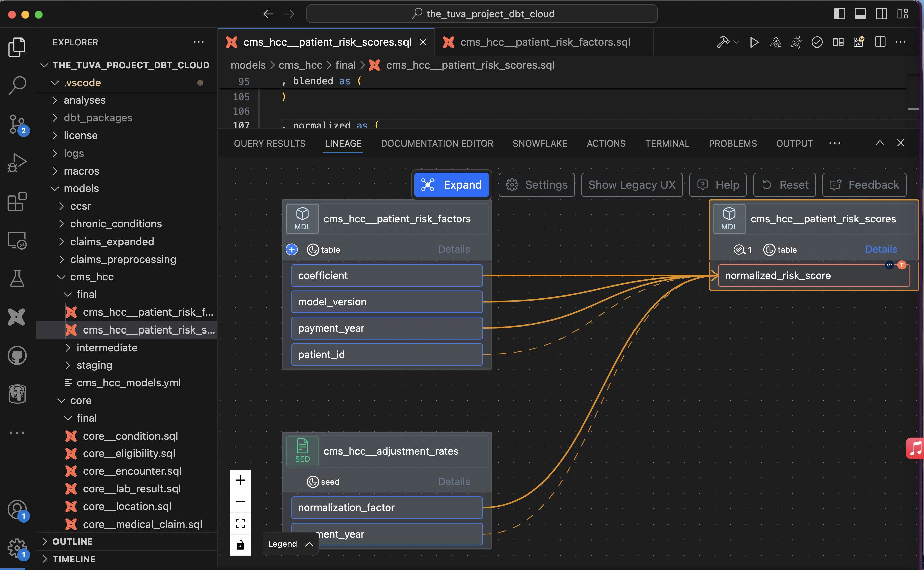This screenshot has width=924, height=570.
Task: Zoom in using the plus icon on lineage canvas
Action: click(240, 480)
